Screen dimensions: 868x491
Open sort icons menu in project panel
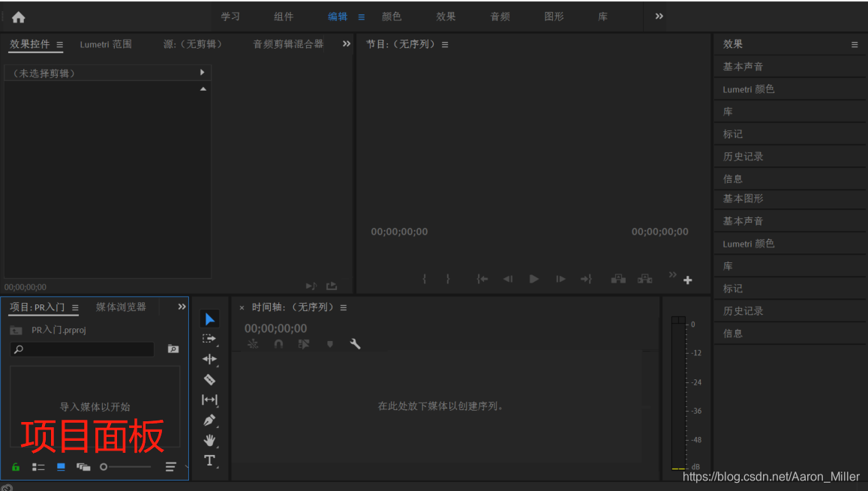(170, 467)
